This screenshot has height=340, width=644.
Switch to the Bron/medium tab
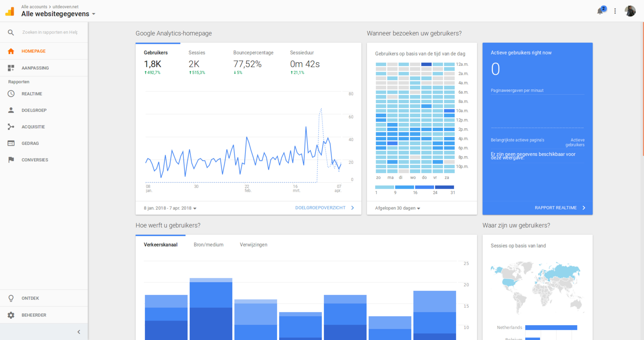(x=209, y=245)
